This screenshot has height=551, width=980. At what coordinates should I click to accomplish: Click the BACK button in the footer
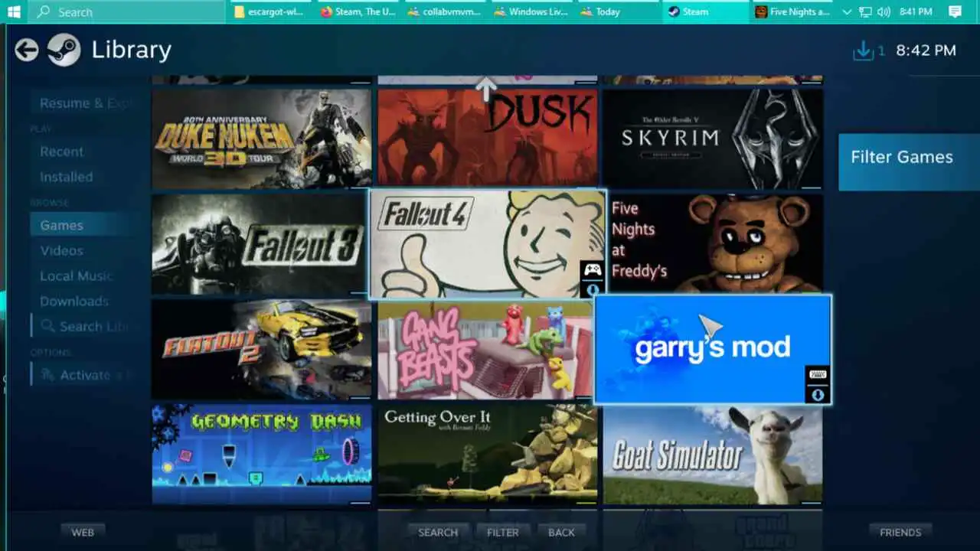[x=561, y=532]
